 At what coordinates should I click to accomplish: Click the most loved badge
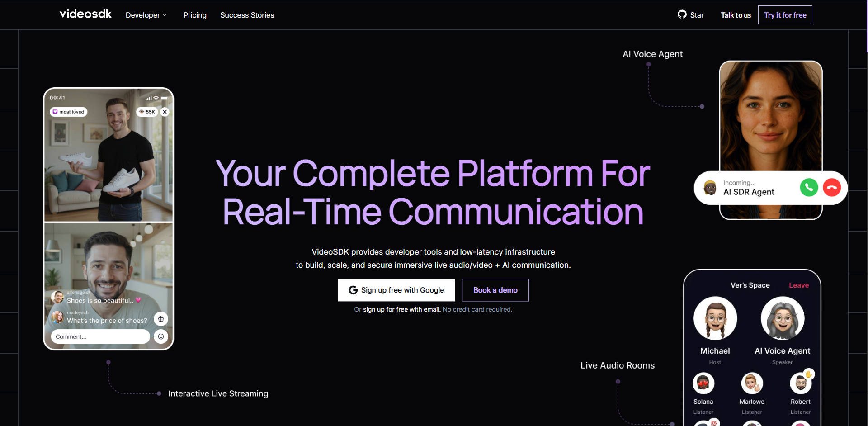[x=68, y=112]
